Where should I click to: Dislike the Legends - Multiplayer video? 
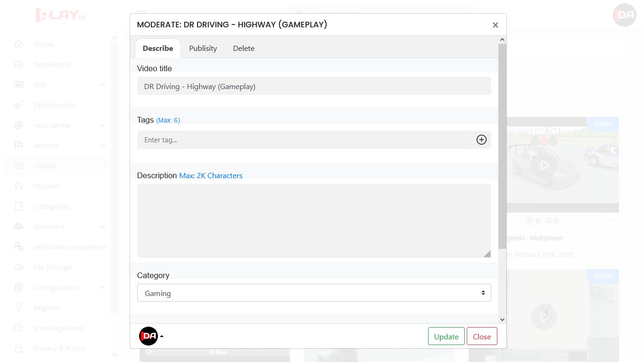[548, 221]
